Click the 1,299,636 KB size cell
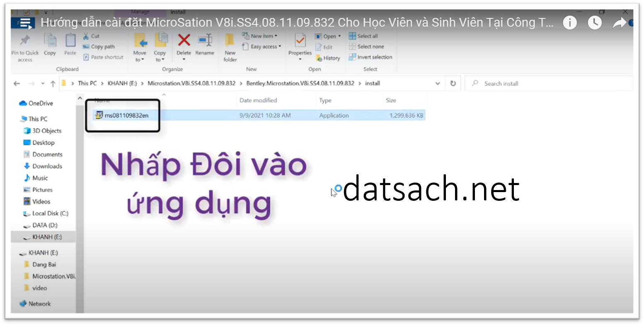The width and height of the screenshot is (644, 325). (x=406, y=116)
